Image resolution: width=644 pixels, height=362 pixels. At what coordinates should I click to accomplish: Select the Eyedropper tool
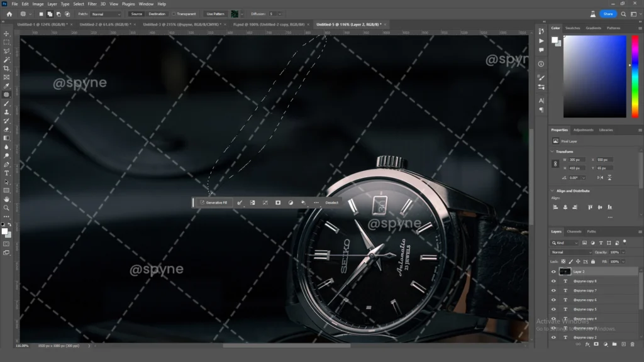click(x=6, y=85)
